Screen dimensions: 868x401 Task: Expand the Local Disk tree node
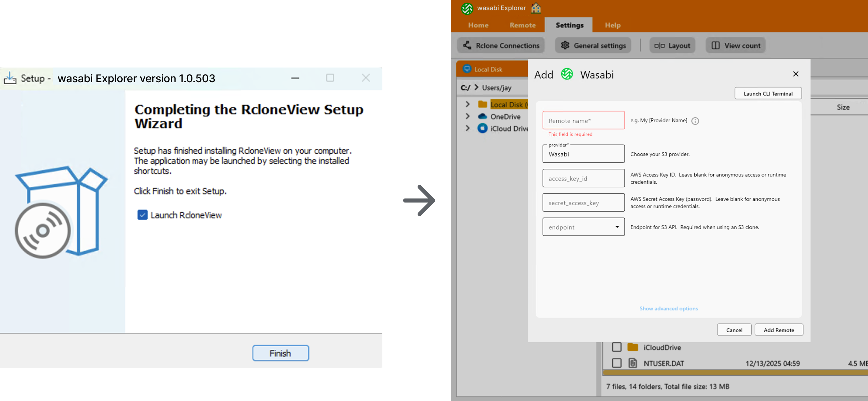click(x=468, y=105)
